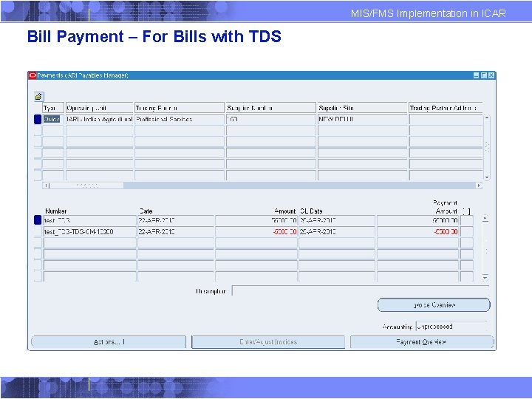This screenshot has height=399, width=532.
Task: Click the bracket field of first invoice row
Action: pos(466,220)
